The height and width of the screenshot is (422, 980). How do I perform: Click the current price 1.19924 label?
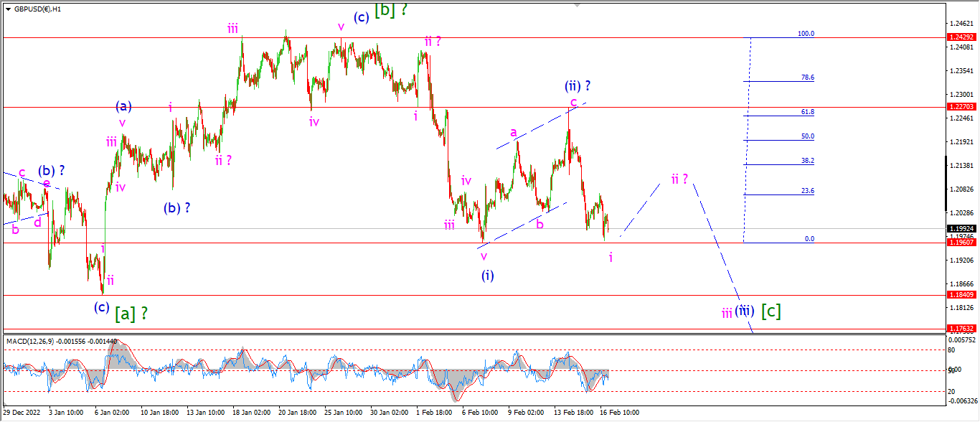pyautogui.click(x=961, y=228)
